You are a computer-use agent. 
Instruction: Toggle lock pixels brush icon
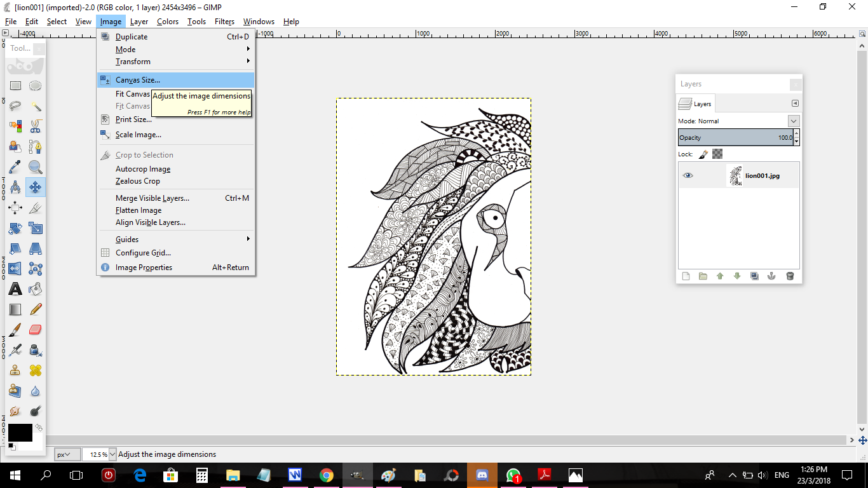[703, 154]
